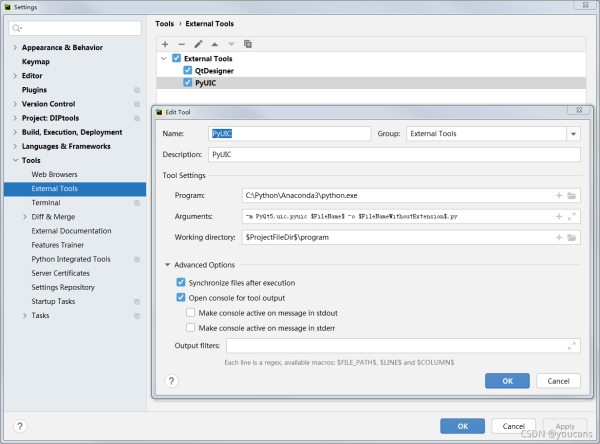The height and width of the screenshot is (444, 600).
Task: Click the remove tool minus icon
Action: pyautogui.click(x=181, y=44)
